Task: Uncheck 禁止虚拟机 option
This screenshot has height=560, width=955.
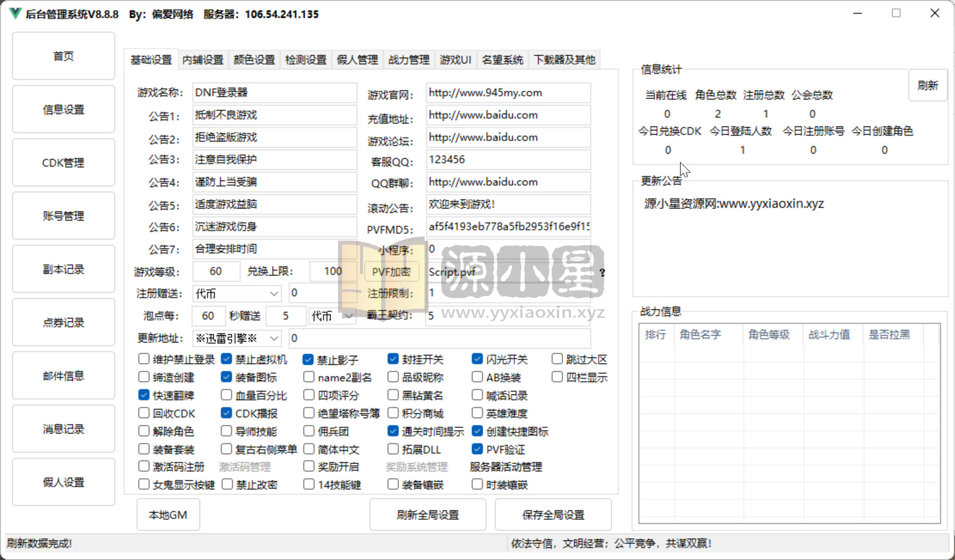Action: (x=226, y=359)
